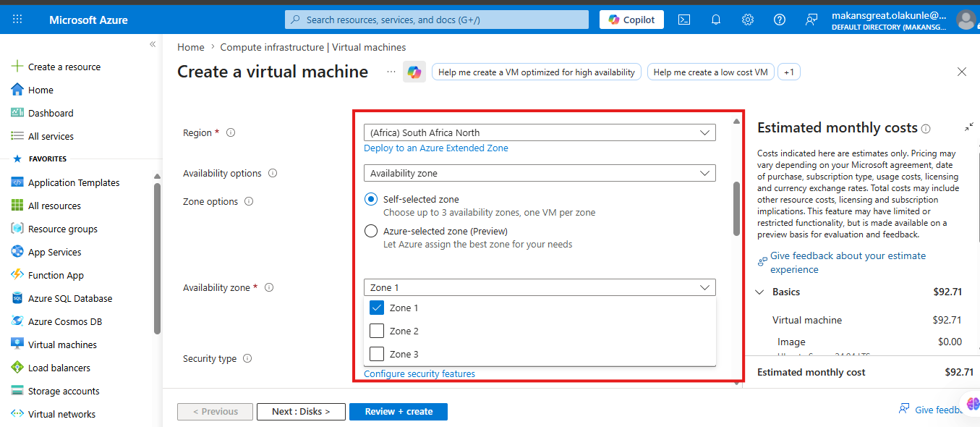Click the search resources input field
This screenshot has width=980, height=427.
point(439,20)
